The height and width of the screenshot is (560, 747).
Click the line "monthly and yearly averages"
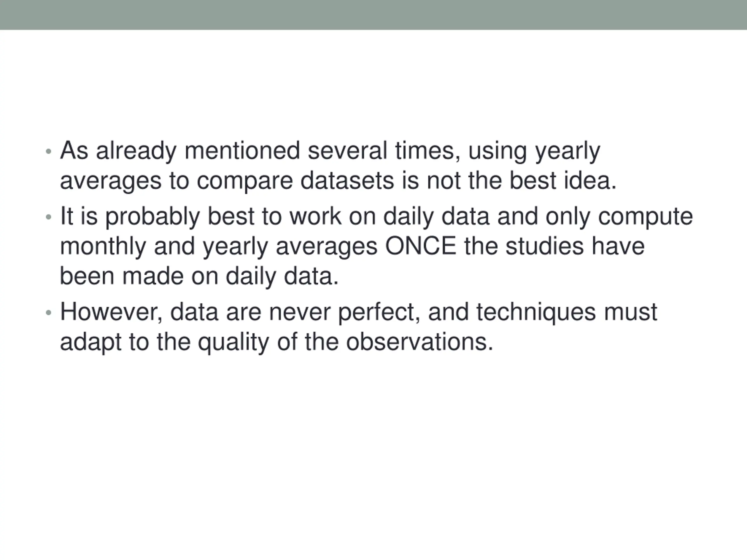click(x=352, y=247)
